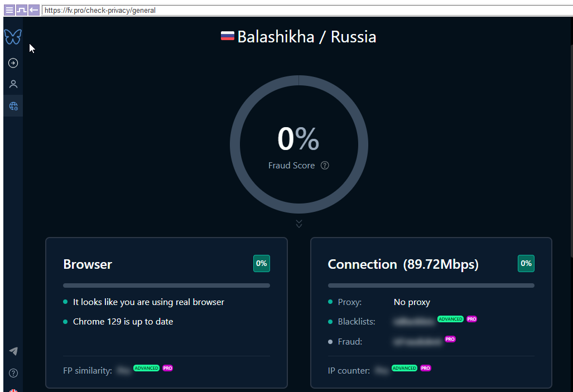
Task: Click the PRO badge beside IP counter
Action: coord(426,368)
